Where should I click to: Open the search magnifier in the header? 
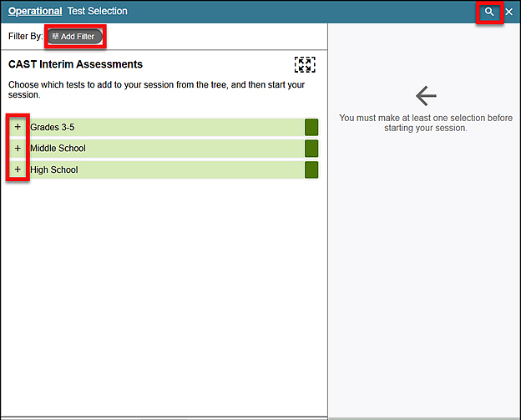(488, 12)
